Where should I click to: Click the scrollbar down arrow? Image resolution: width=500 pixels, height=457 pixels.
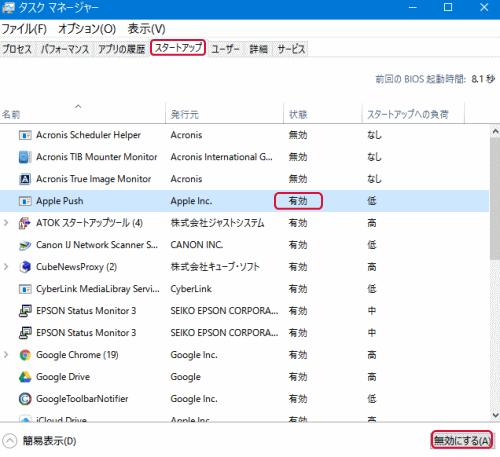click(495, 415)
